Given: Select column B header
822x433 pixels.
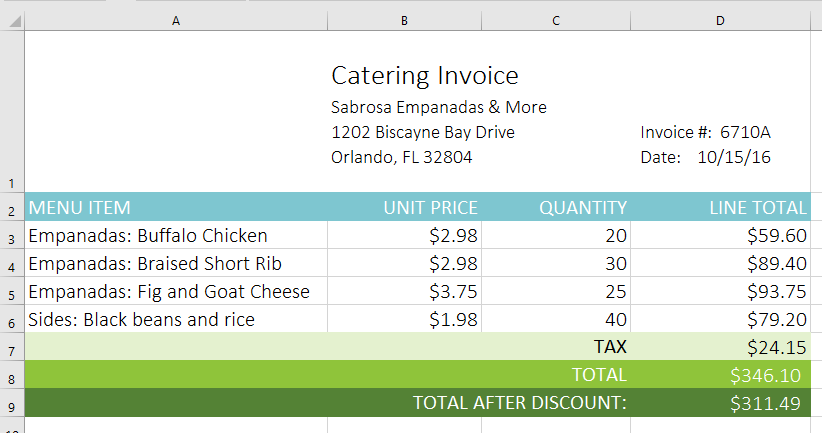Looking at the screenshot, I should tap(404, 20).
